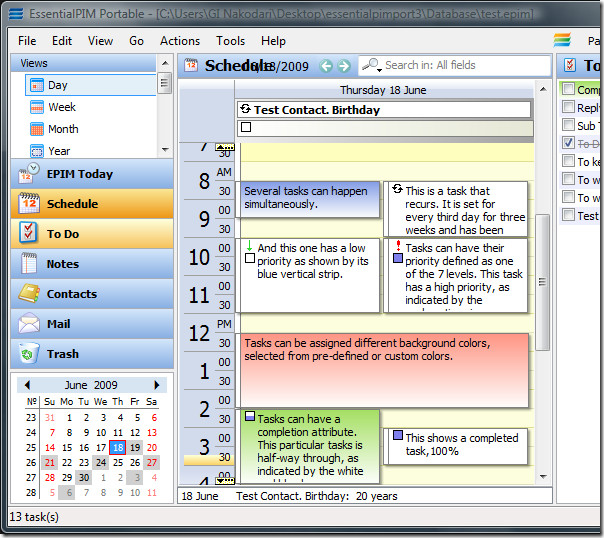Open the Tools menu
The height and width of the screenshot is (538, 604).
click(x=230, y=41)
